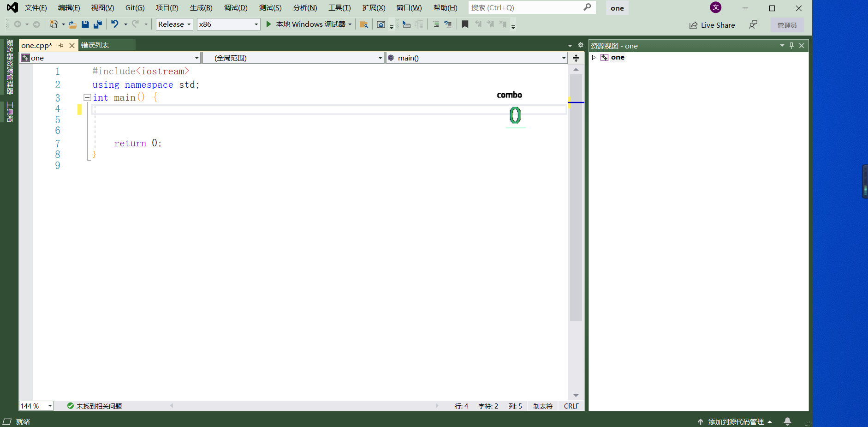Open the 调试 menu
868x427 pixels.
click(236, 7)
